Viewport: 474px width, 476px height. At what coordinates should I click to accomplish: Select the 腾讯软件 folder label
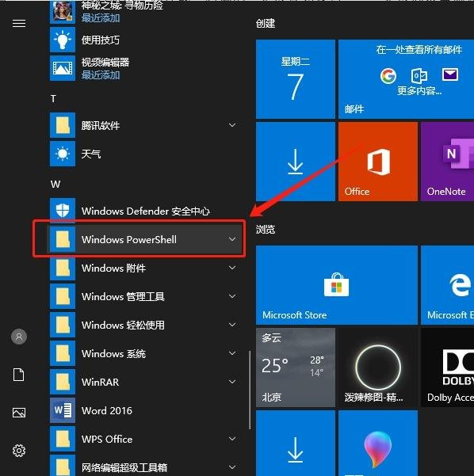tap(100, 125)
